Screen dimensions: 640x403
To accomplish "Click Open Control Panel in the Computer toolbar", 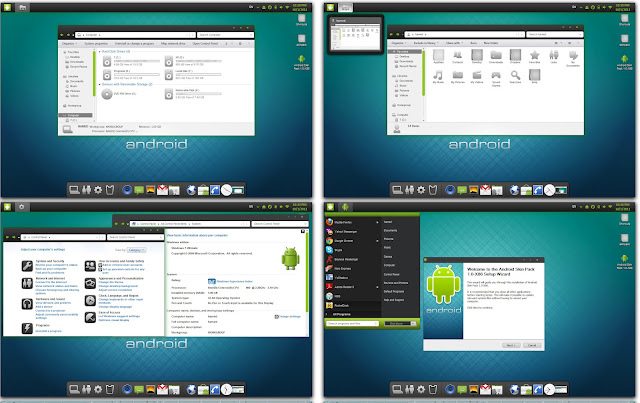I will [x=205, y=44].
